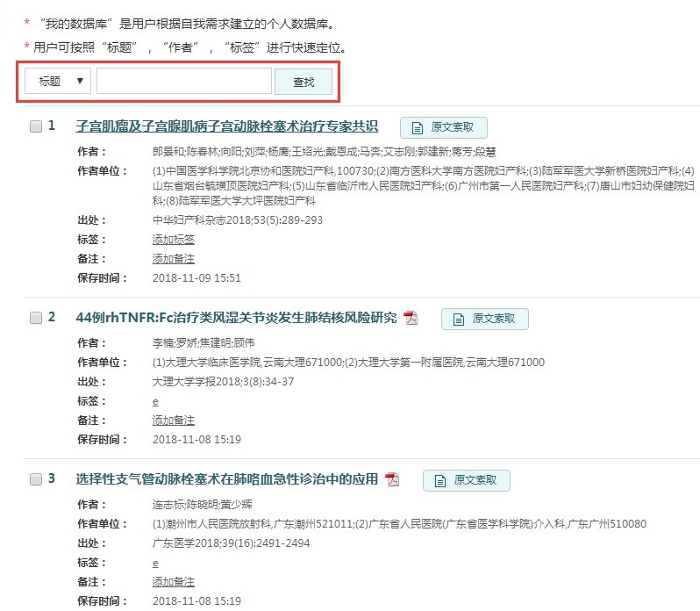700x611 pixels.
Task: Click tag "e" on the third article
Action: pos(155,563)
